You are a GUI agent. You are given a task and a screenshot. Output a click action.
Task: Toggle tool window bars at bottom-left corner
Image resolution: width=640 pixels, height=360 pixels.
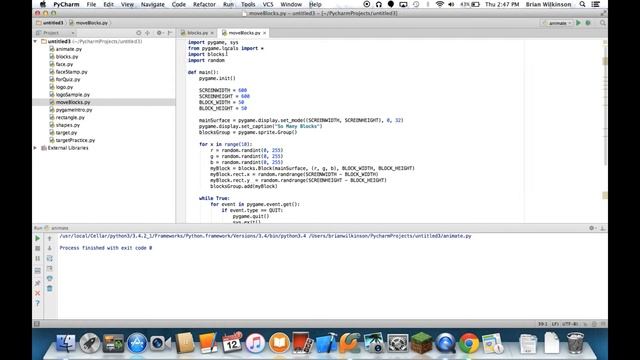click(37, 324)
